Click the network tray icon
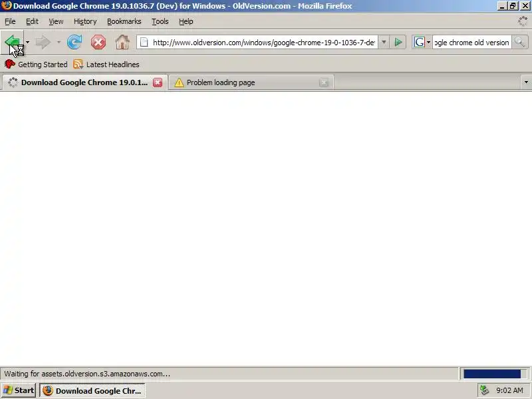532x399 pixels. click(484, 390)
